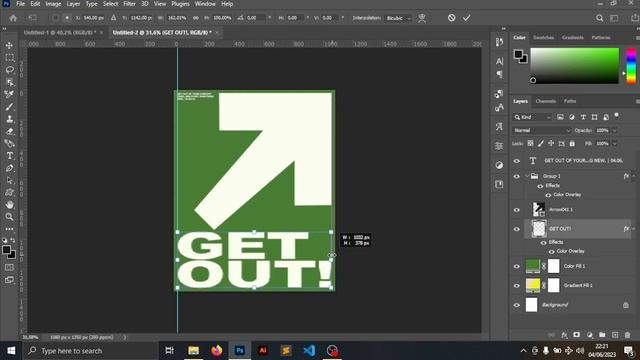Select the Brush tool
This screenshot has height=360, width=640.
click(9, 107)
